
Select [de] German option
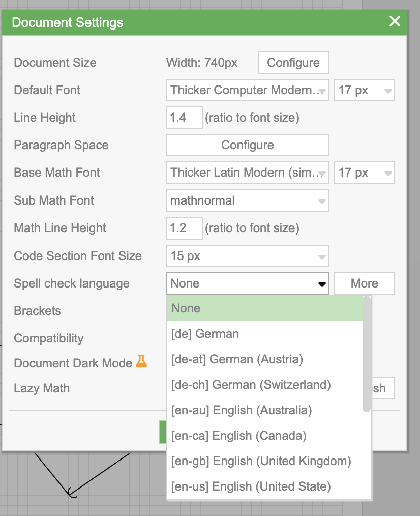[265, 334]
